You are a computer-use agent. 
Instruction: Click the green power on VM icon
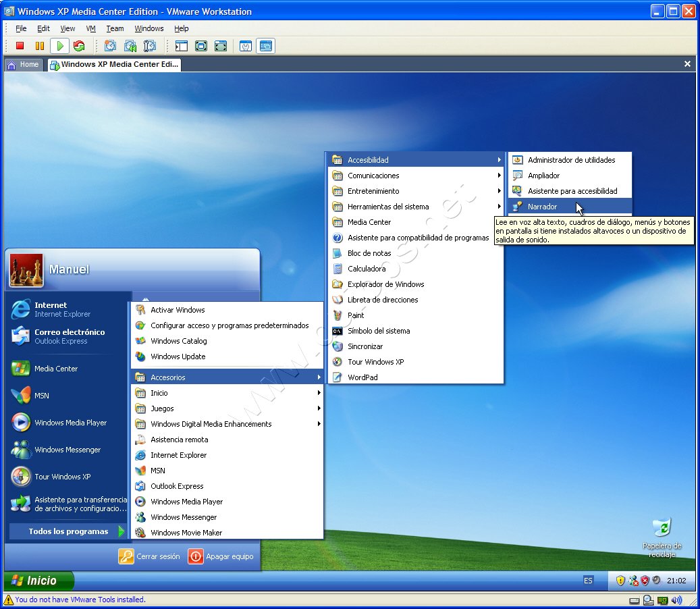pos(59,46)
